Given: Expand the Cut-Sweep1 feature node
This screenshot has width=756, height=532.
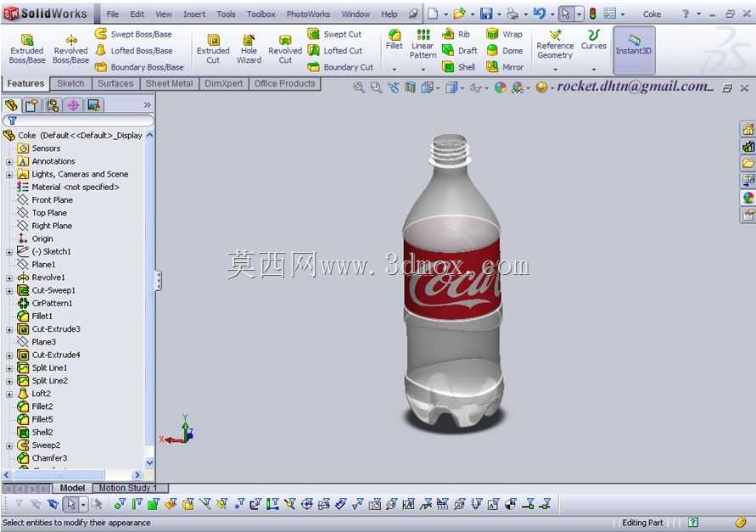Looking at the screenshot, I should click(x=9, y=291).
